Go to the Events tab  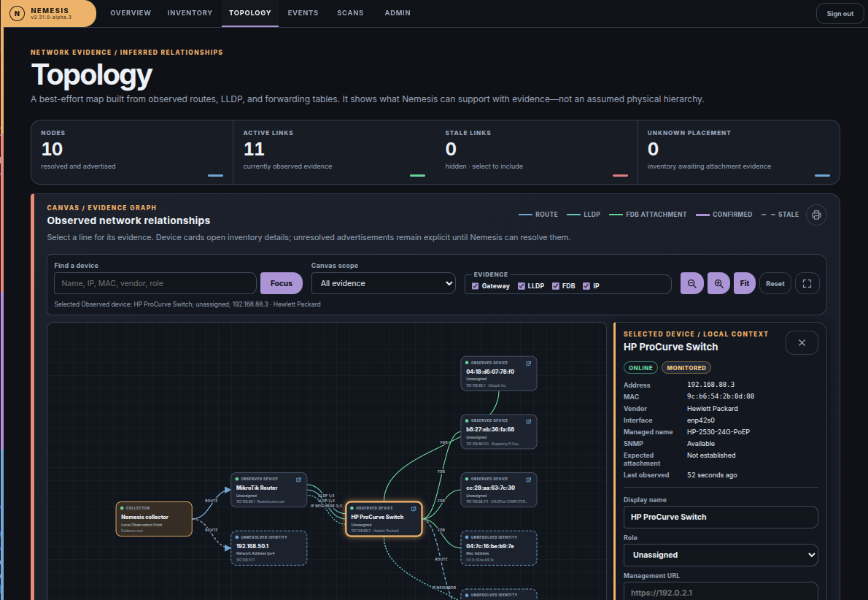pyautogui.click(x=303, y=12)
